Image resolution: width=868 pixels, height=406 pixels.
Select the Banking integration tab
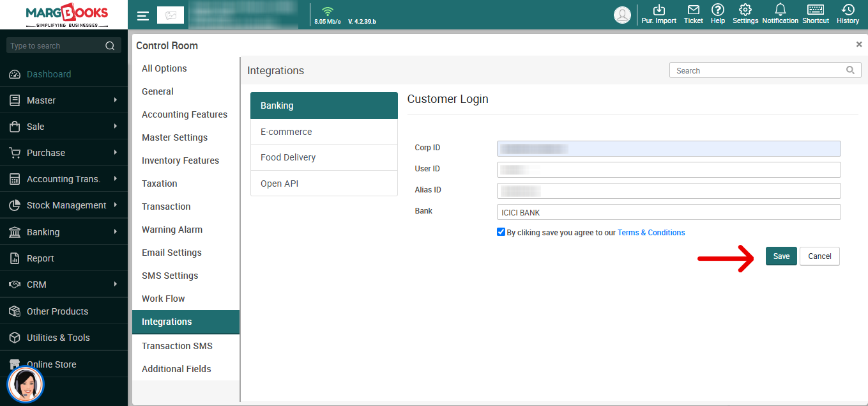pos(324,105)
